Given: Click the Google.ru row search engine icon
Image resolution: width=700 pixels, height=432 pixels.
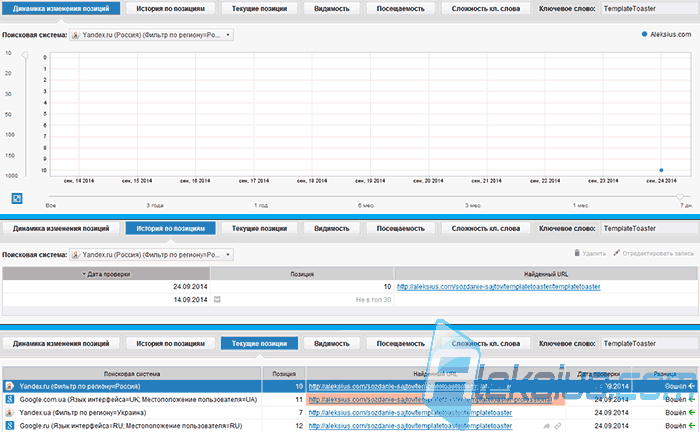Looking at the screenshot, I should 9,426.
